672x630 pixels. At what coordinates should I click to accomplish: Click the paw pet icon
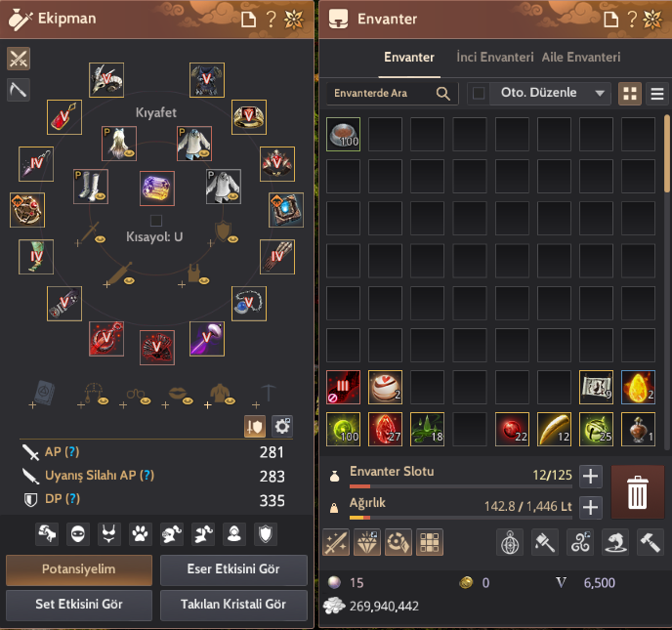pyautogui.click(x=140, y=534)
